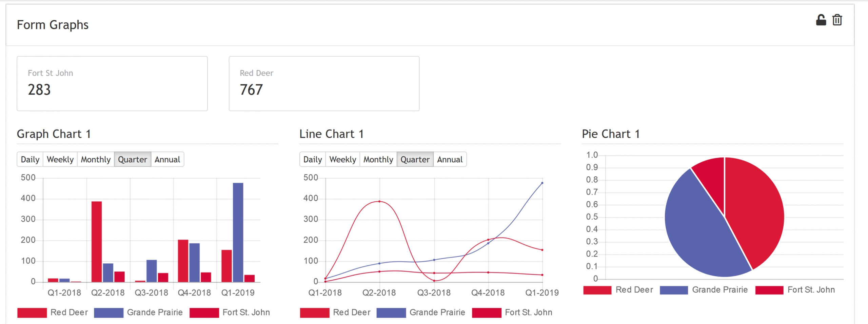868x324 pixels.
Task: Set Graph Chart 1 to Annual
Action: [x=167, y=159]
